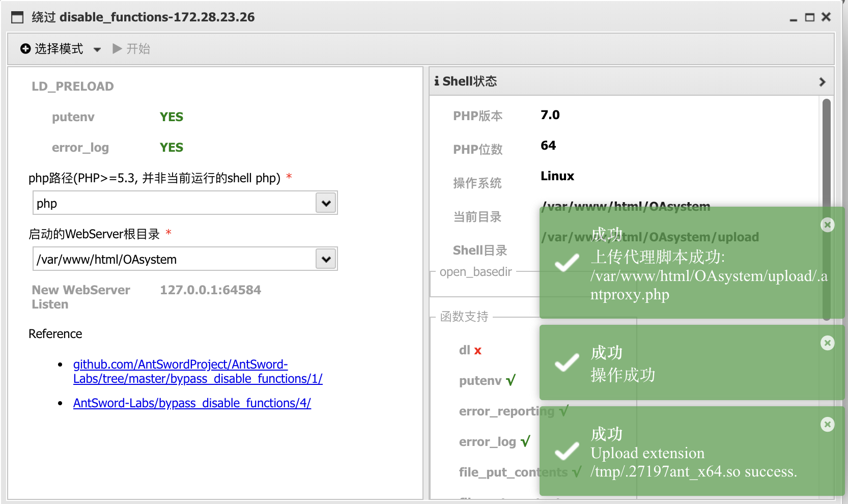Close the 绕过 disable_functions window
Image resolution: width=848 pixels, height=504 pixels.
tap(826, 17)
